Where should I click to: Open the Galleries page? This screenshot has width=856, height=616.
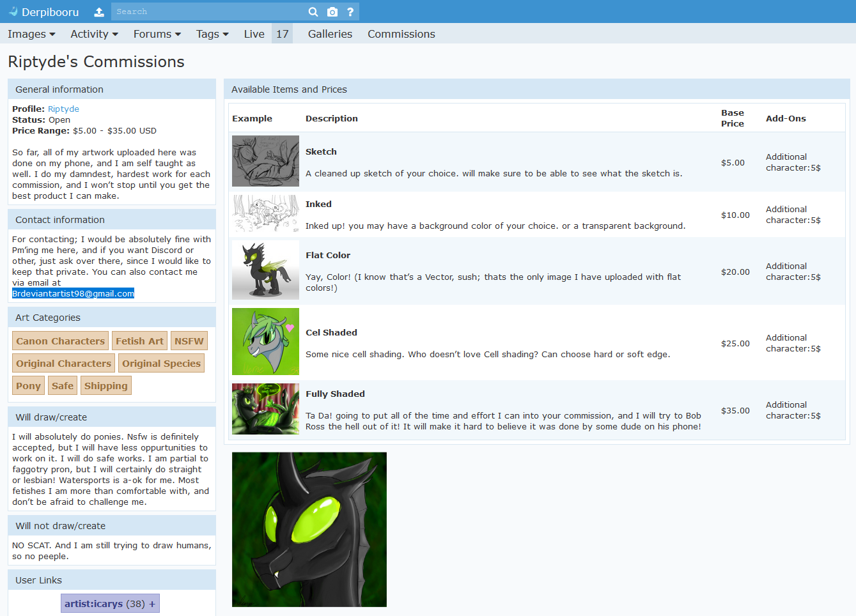(330, 34)
